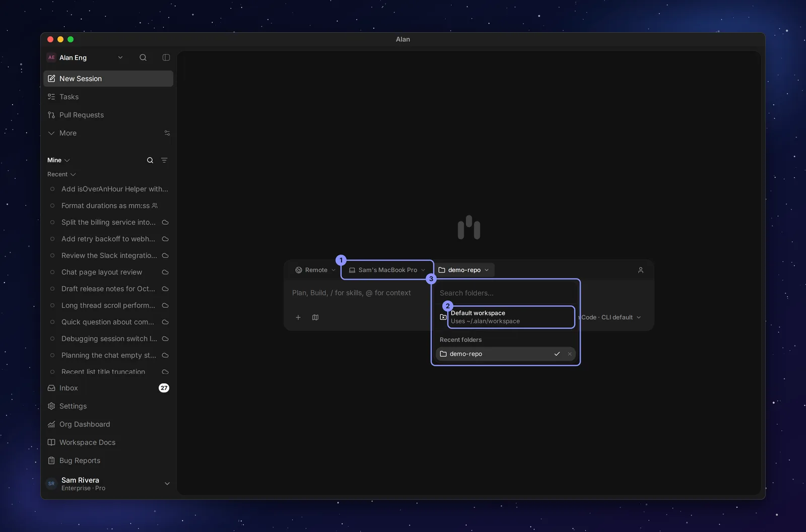Click the book icon in composer

pos(315,317)
